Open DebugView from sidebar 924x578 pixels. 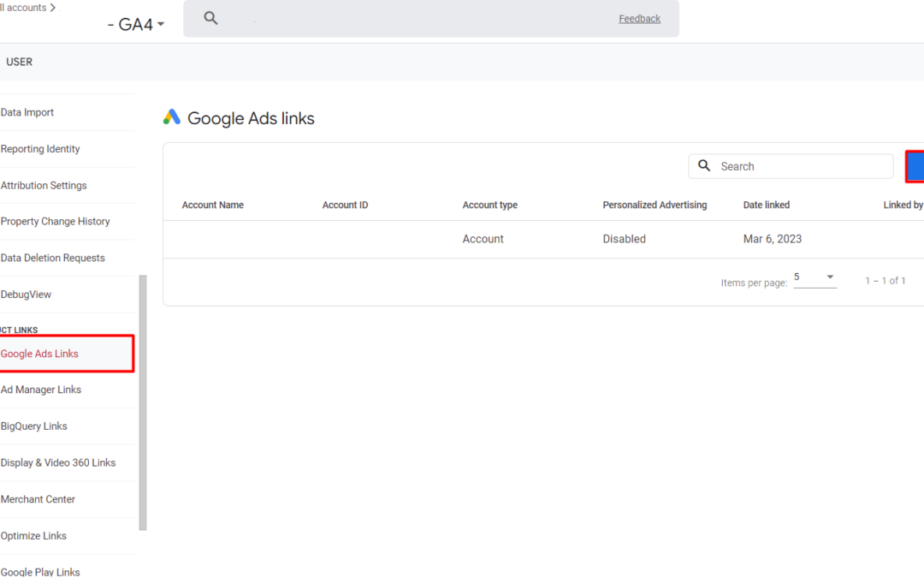[27, 295]
